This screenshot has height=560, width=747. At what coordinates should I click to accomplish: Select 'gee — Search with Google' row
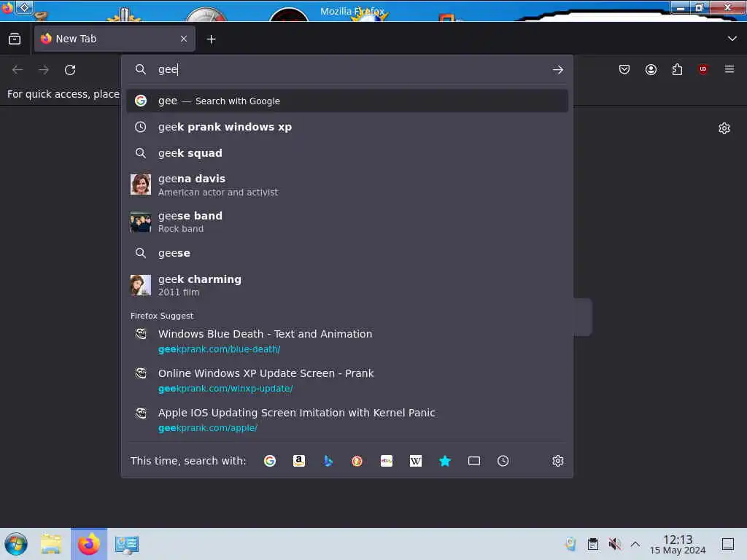(347, 101)
